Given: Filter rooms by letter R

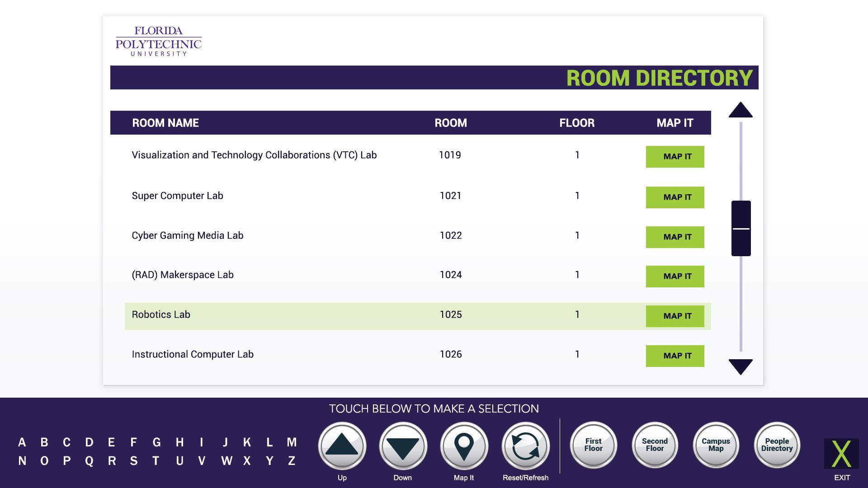Looking at the screenshot, I should [112, 461].
